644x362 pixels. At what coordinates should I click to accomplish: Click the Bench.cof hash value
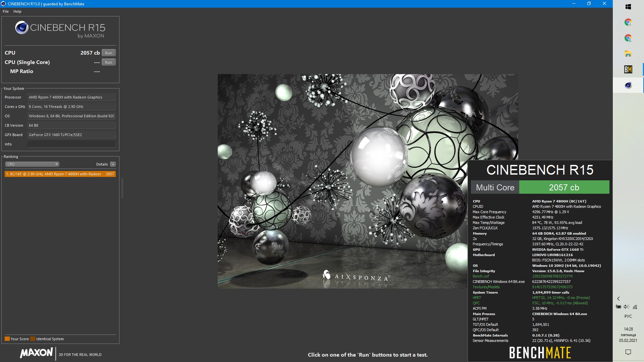tap(552, 277)
